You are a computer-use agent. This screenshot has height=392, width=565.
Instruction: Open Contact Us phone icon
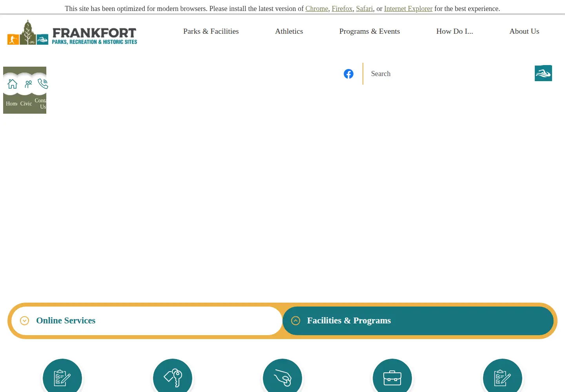click(x=43, y=84)
